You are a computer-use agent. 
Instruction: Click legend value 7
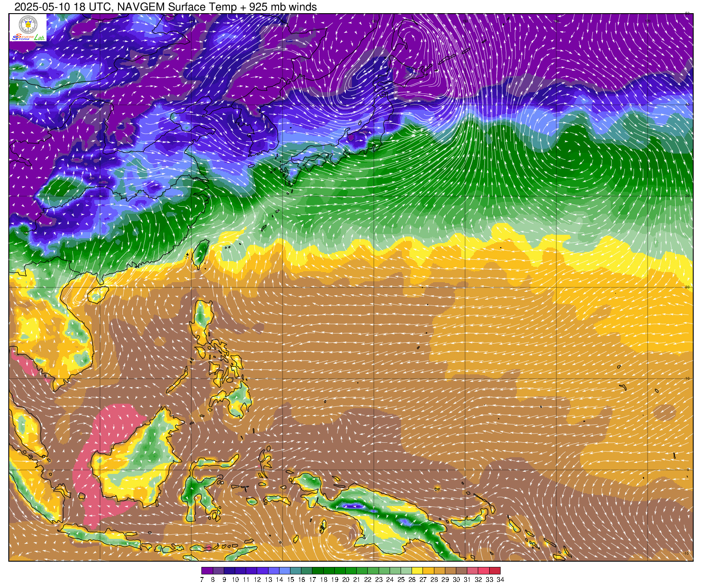202,580
